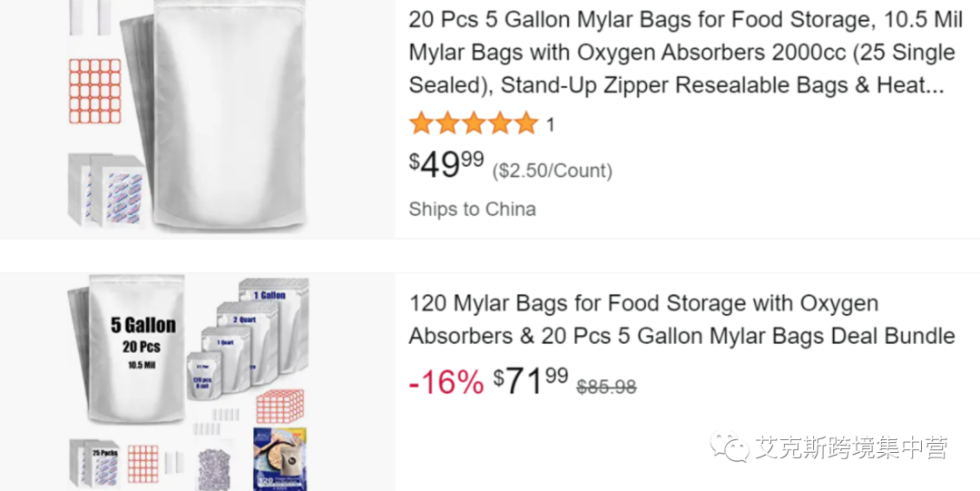Screen dimensions: 980x491
Task: Click the crossed-out $85.98 list price
Action: click(x=607, y=387)
